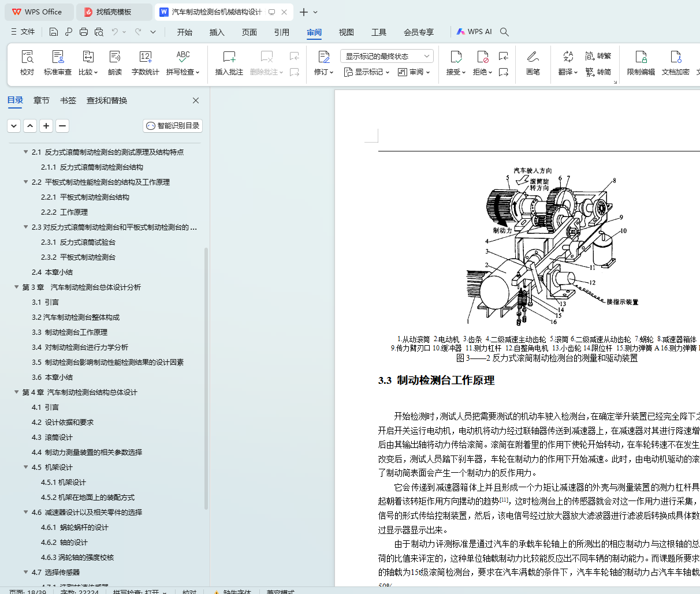Collapse the 4.5 机架设计 outline section

coord(25,468)
